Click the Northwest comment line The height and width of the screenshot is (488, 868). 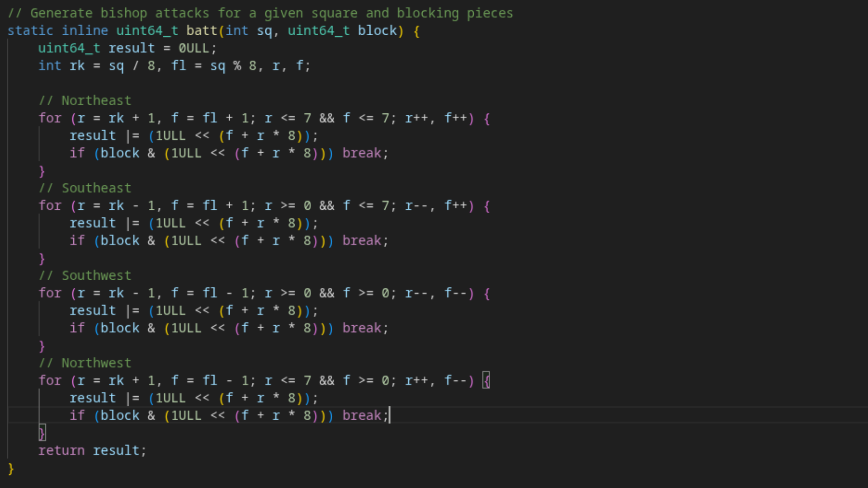coord(85,363)
